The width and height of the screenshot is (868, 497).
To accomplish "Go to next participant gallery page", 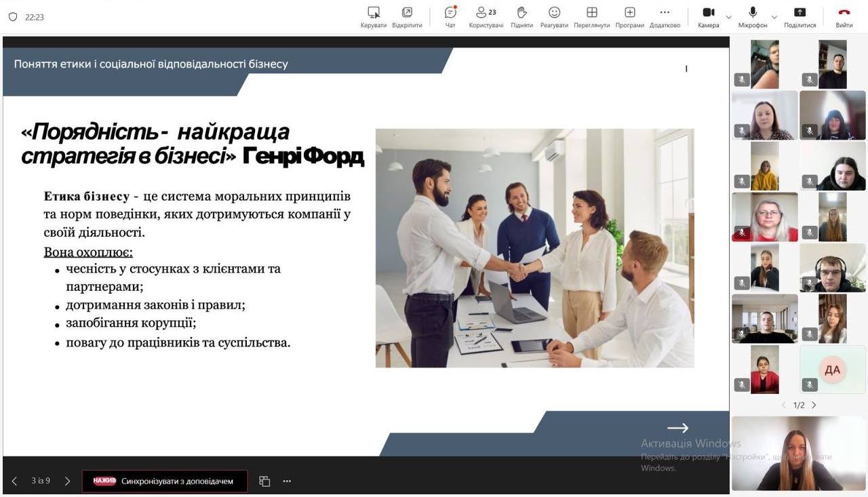I will (x=814, y=405).
